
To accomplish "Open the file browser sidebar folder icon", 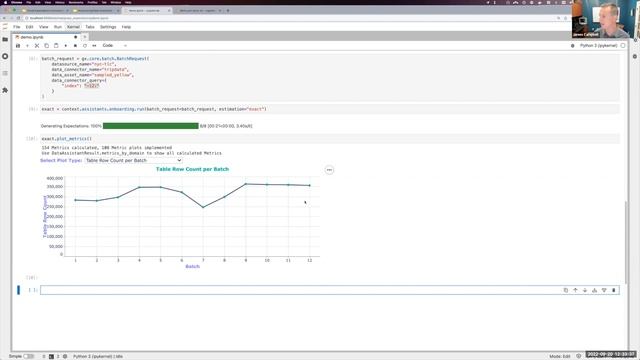I will [x=5, y=40].
